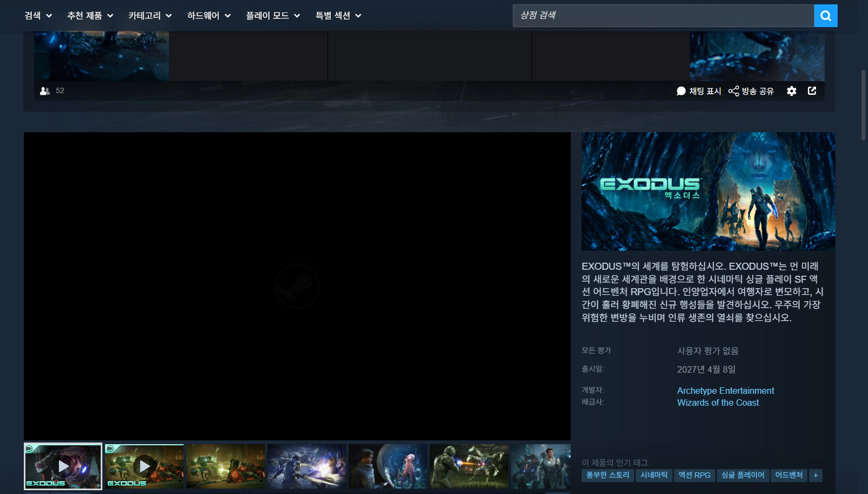Click the blue store search magnifier button
Image resolution: width=868 pixels, height=494 pixels.
(826, 16)
